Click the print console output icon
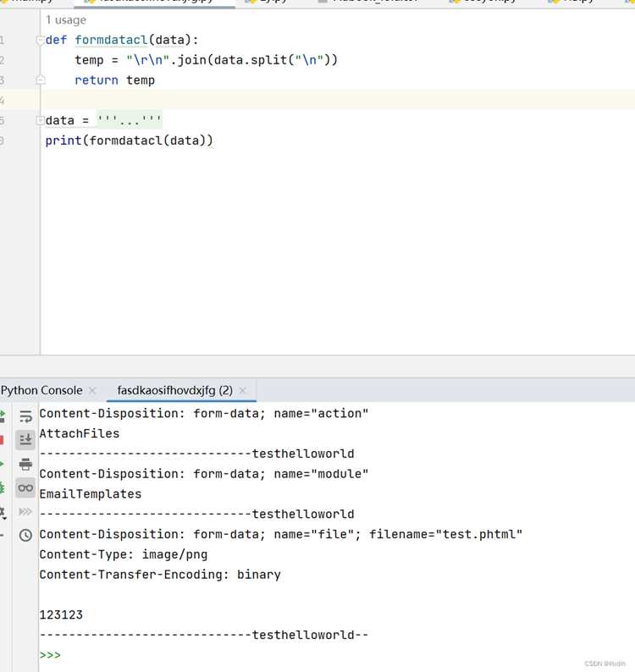 click(x=25, y=464)
